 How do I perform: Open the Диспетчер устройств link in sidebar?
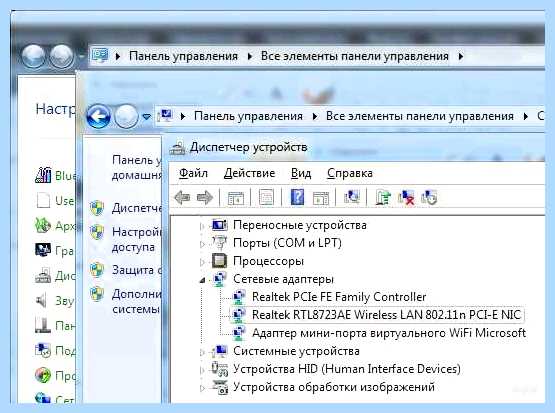coord(137,208)
